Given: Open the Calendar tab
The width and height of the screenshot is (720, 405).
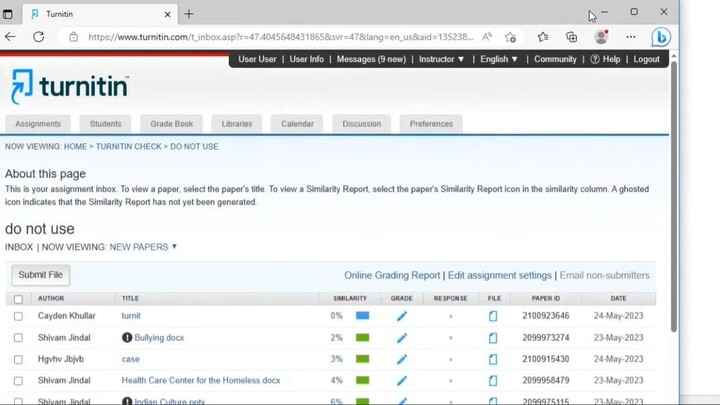Looking at the screenshot, I should click(x=298, y=124).
